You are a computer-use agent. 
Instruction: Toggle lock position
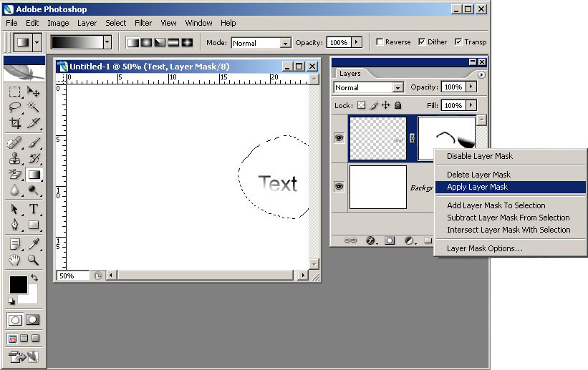(x=386, y=105)
